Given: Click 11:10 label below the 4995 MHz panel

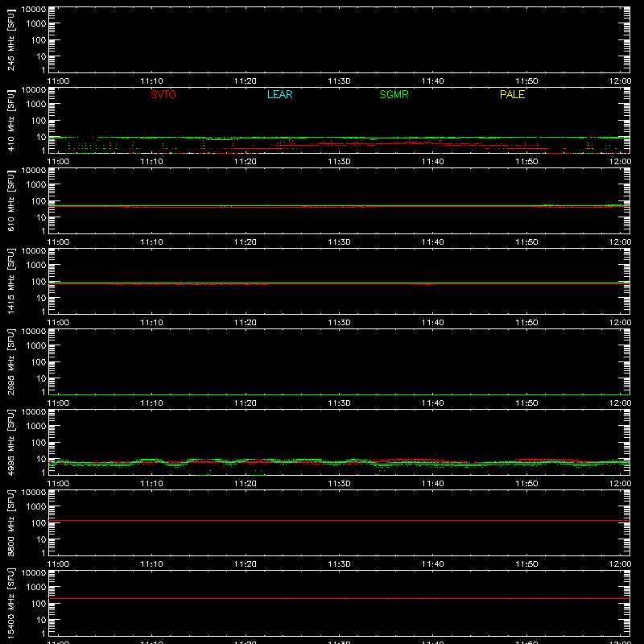Looking at the screenshot, I should tap(152, 484).
